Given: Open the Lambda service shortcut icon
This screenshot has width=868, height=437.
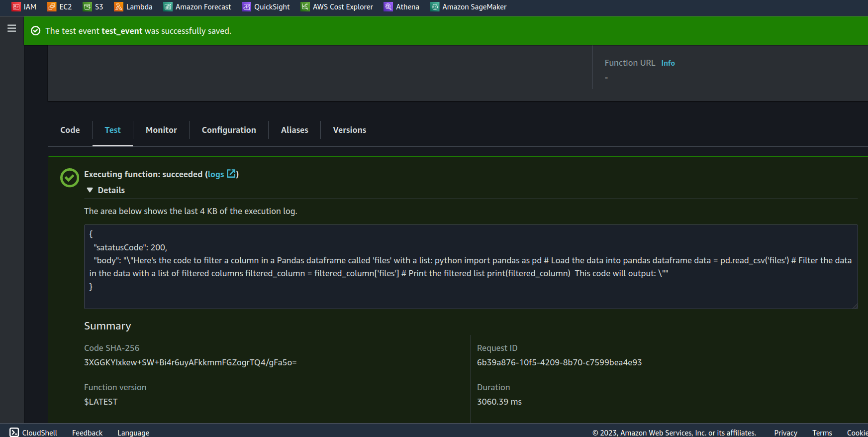Looking at the screenshot, I should 118,7.
